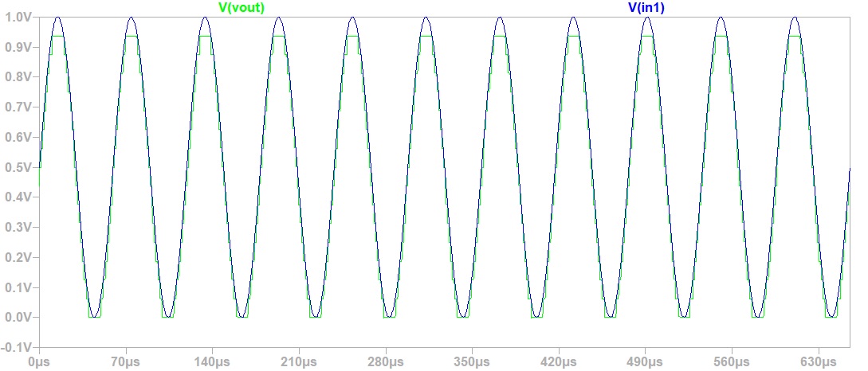Click the 0.7V vertical axis label
Viewport: 868px width, 371px height.
coord(17,107)
